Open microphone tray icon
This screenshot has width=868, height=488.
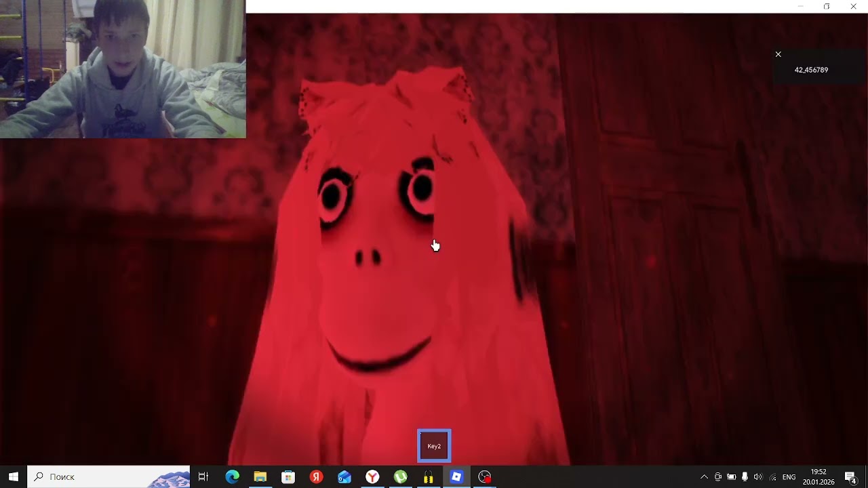pos(745,477)
